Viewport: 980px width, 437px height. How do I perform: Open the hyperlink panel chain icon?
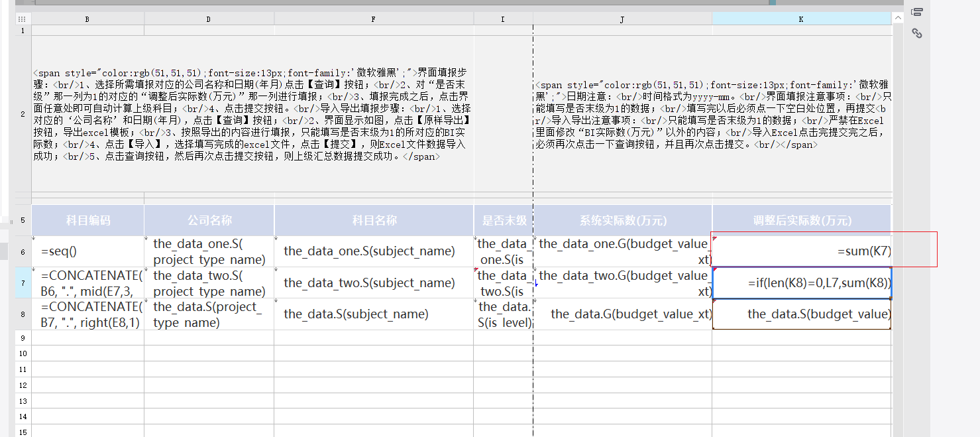tap(917, 33)
